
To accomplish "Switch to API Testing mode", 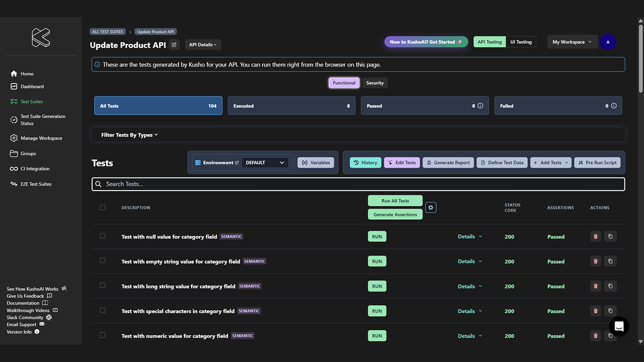I will [490, 42].
